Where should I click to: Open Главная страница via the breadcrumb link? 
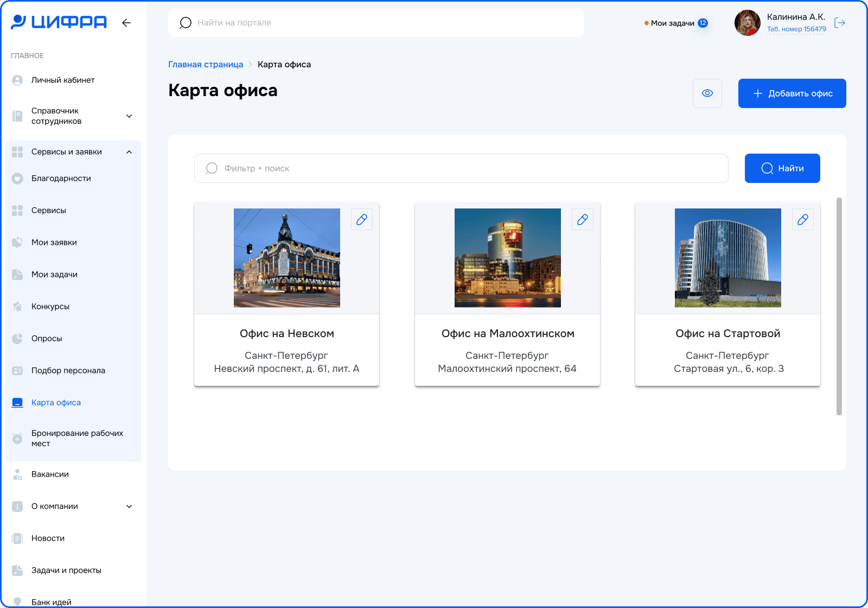point(206,64)
